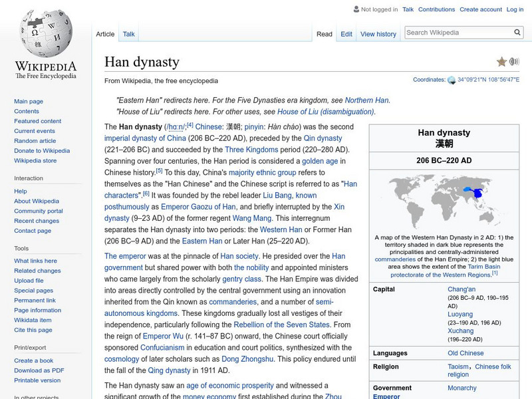Open Printable version link

pyautogui.click(x=37, y=380)
